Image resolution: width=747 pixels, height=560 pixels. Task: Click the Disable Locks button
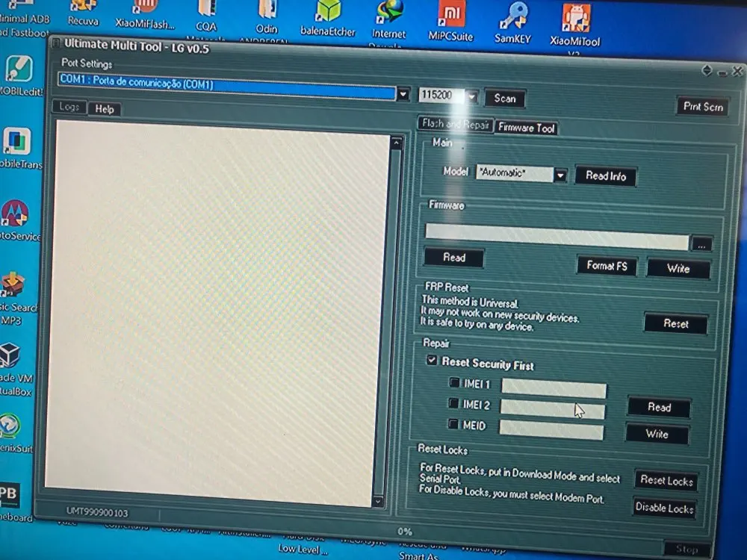click(664, 508)
